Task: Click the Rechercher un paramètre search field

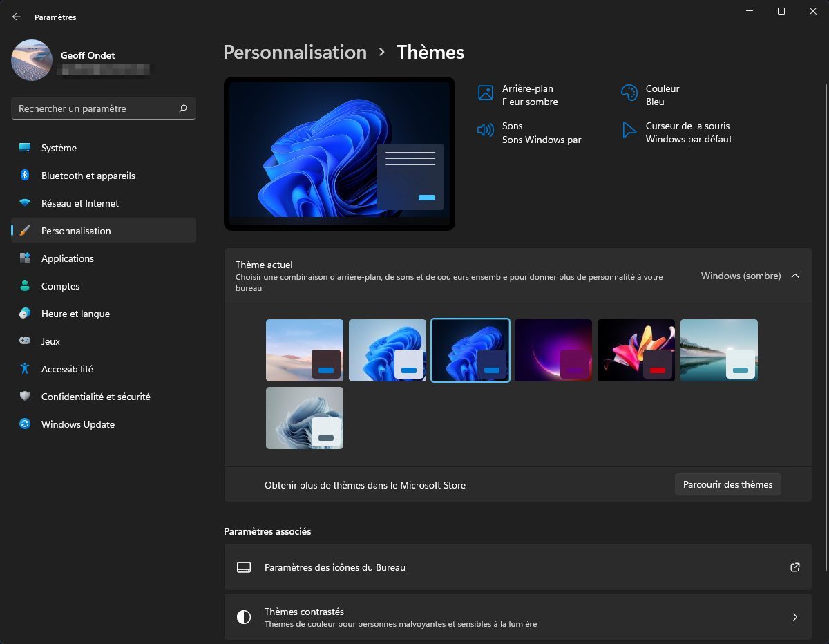Action: click(x=104, y=108)
